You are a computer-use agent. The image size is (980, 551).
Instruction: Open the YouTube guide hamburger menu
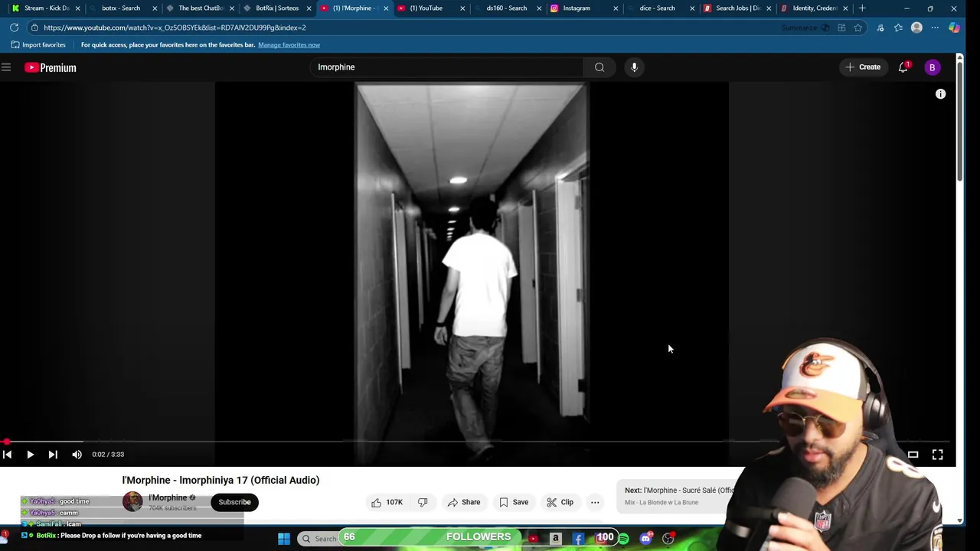6,67
